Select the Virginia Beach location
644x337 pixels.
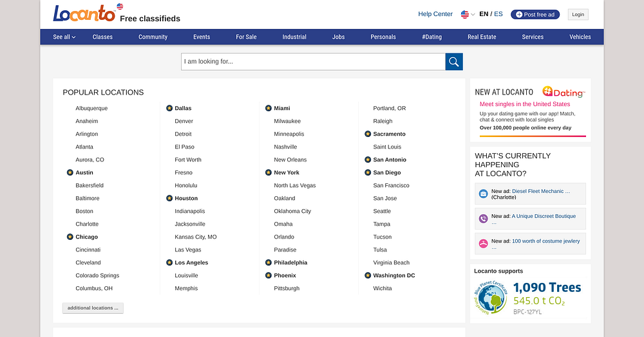pos(392,262)
